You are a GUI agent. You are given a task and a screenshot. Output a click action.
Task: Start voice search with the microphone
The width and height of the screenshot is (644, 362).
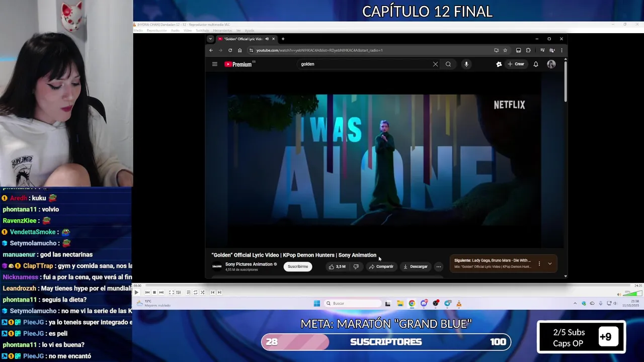(466, 64)
